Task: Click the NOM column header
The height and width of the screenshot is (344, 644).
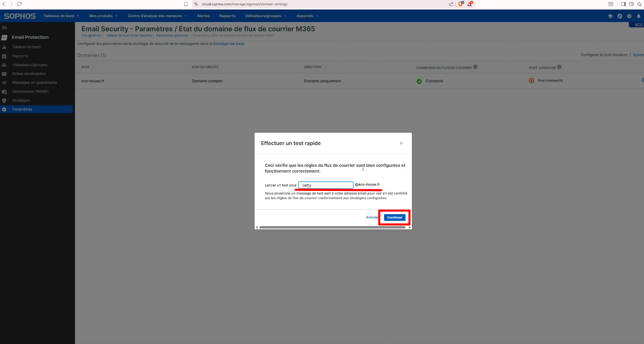Action: (85, 67)
